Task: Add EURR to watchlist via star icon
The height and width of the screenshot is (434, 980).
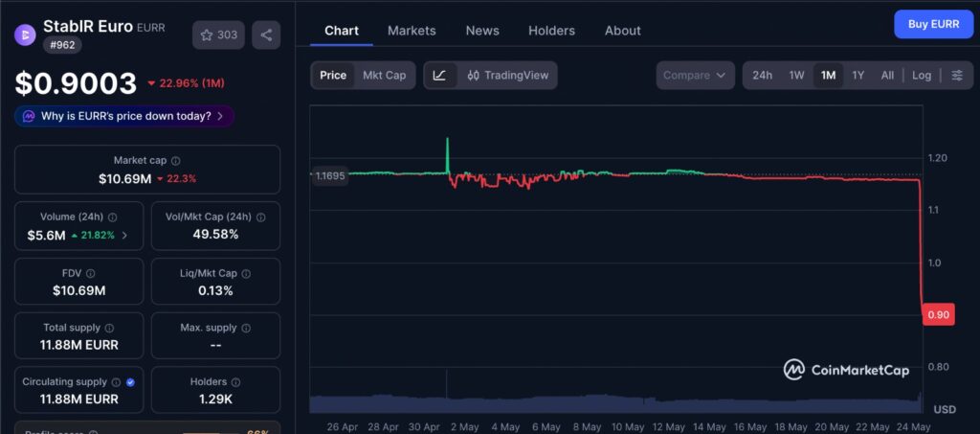Action: pyautogui.click(x=218, y=35)
